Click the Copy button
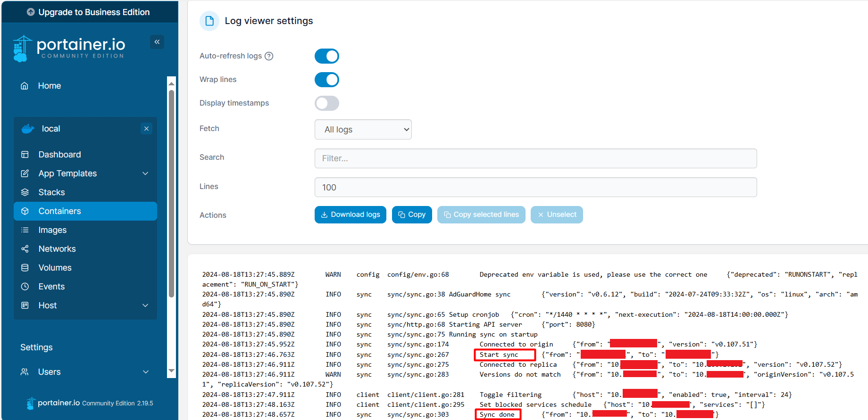 click(412, 214)
